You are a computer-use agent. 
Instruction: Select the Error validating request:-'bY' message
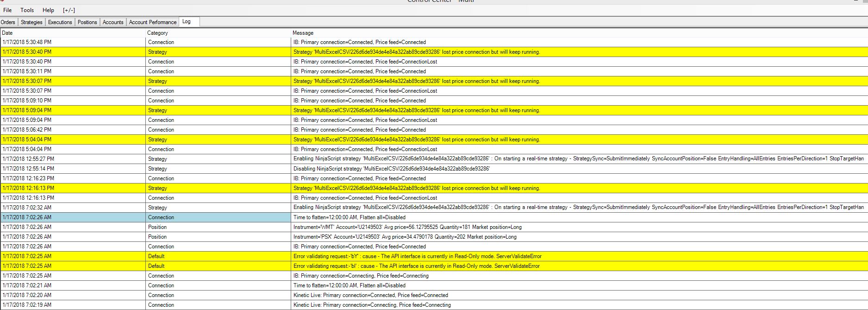418,256
